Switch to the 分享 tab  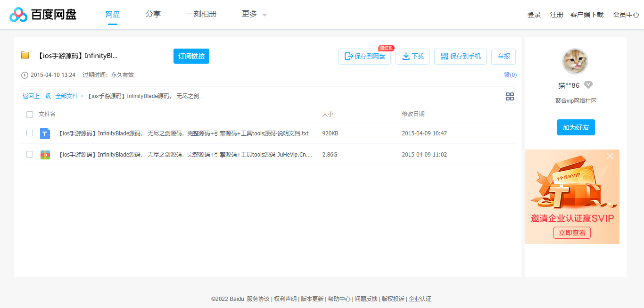pos(153,14)
